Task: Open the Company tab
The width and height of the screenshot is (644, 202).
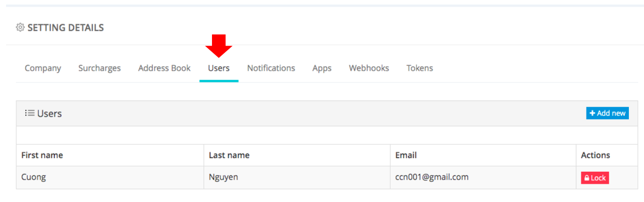Action: point(43,68)
